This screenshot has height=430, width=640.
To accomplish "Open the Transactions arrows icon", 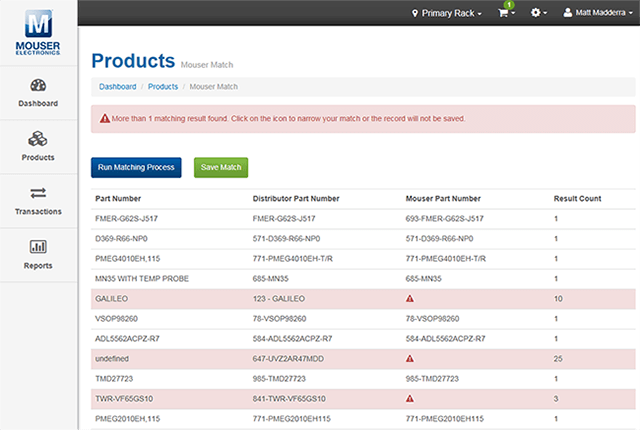I will [x=38, y=193].
